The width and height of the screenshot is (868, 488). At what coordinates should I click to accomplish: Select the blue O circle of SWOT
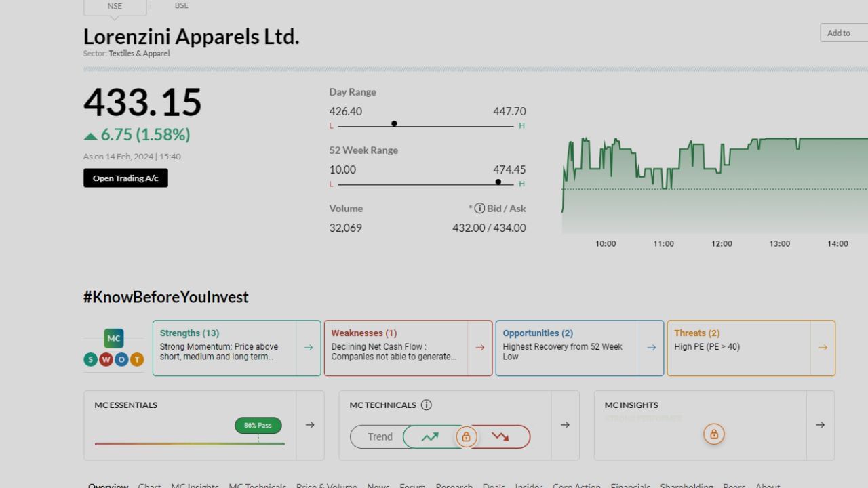(121, 360)
